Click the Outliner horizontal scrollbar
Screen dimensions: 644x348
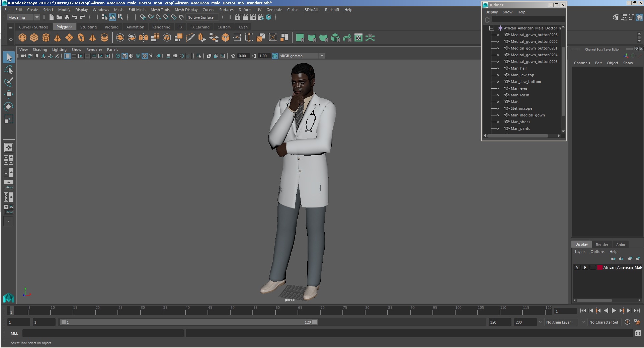pos(518,136)
